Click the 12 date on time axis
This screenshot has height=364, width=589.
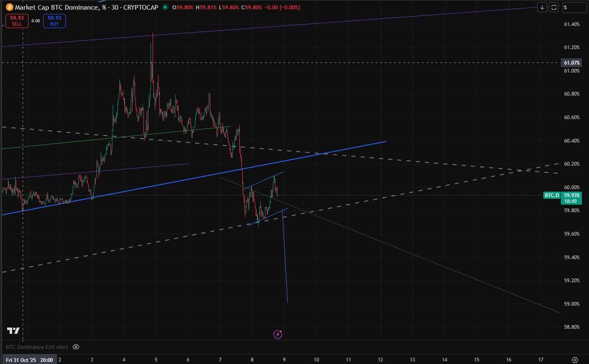click(381, 360)
